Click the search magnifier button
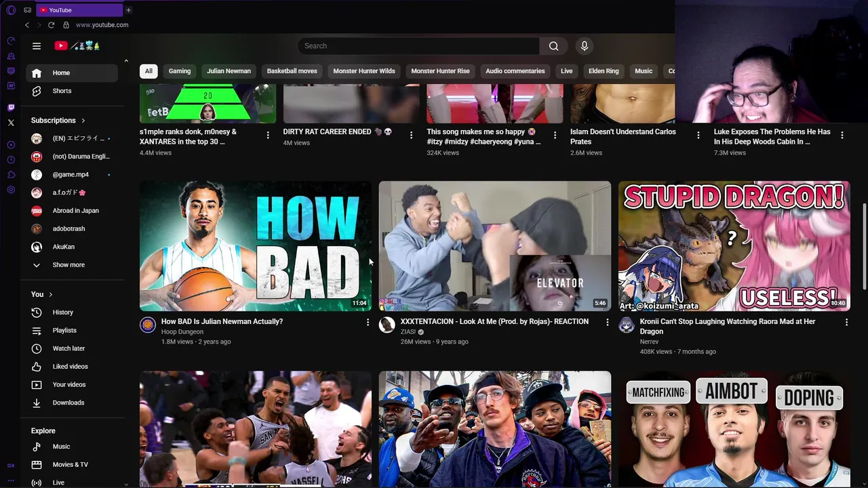 [554, 46]
